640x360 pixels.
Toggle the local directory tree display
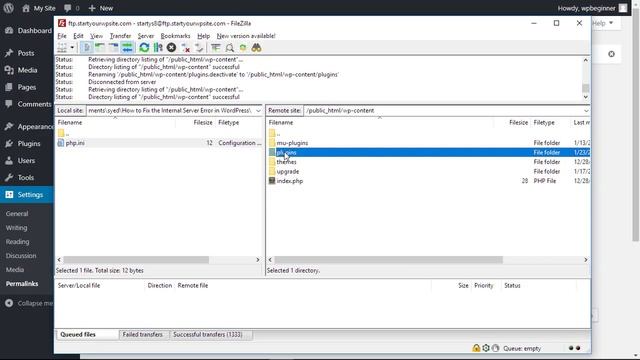[100, 48]
